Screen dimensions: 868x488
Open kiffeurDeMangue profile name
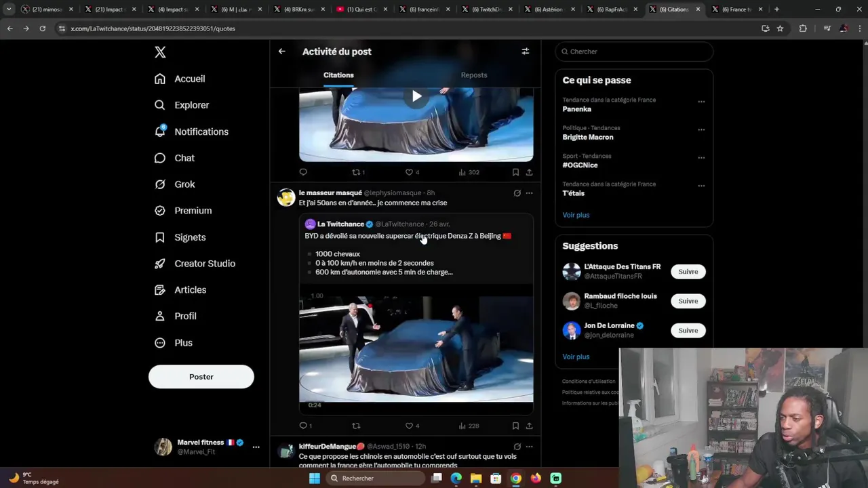tap(332, 447)
